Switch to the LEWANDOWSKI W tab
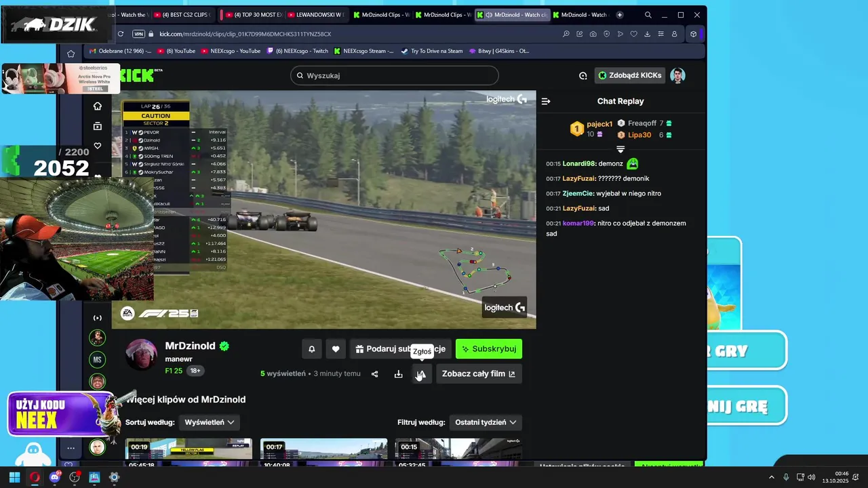 coord(317,15)
